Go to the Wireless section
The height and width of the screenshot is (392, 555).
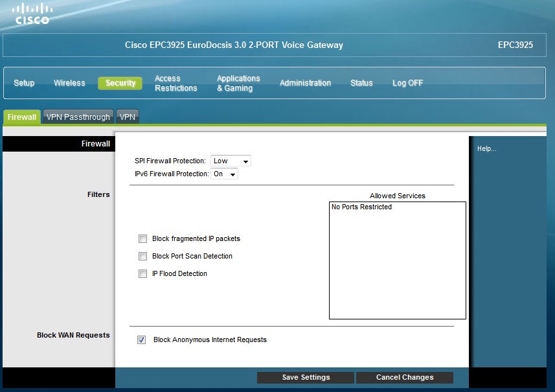[x=69, y=83]
